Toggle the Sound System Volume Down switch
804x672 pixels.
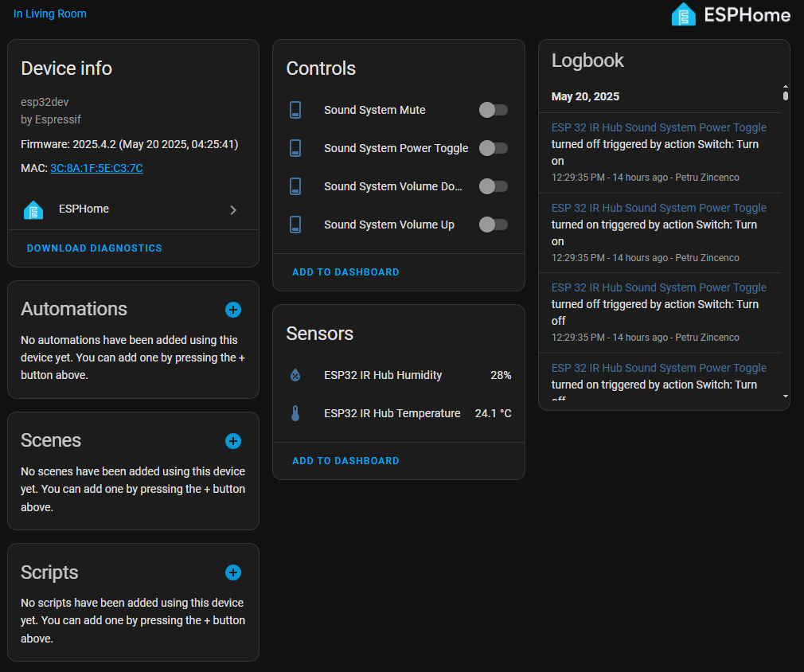[493, 186]
